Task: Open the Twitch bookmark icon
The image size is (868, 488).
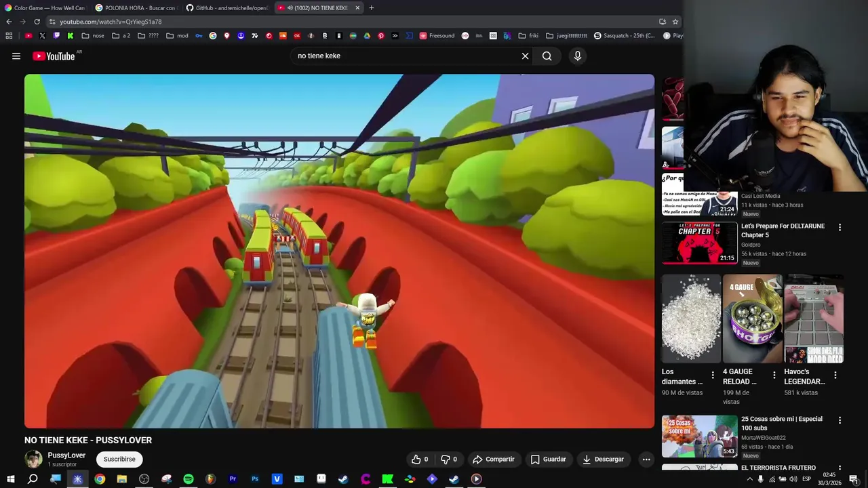Action: [56, 36]
